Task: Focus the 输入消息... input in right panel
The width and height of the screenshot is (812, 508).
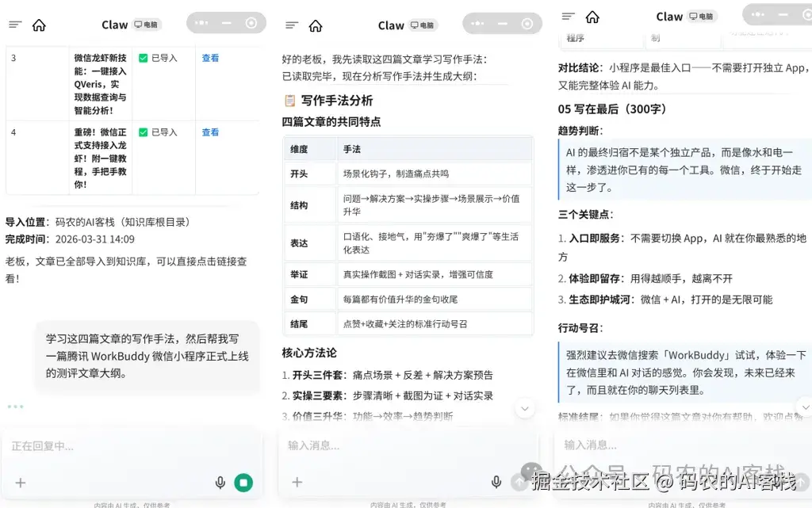Action: coord(684,445)
